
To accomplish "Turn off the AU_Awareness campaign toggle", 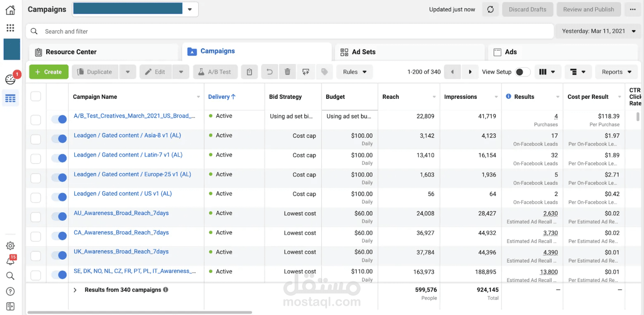I will pyautogui.click(x=59, y=217).
